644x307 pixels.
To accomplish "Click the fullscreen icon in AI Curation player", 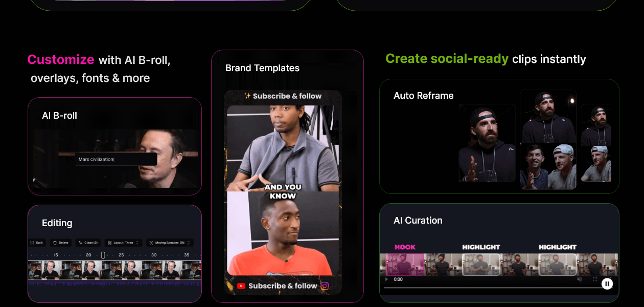I will point(594,279).
